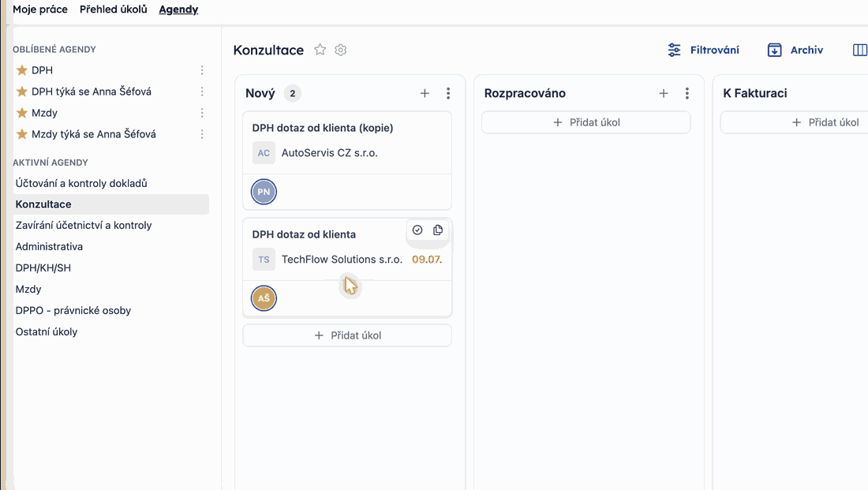Screen dimensions: 868x490
Task: Open Konzultace settings gear icon
Action: (x=340, y=50)
